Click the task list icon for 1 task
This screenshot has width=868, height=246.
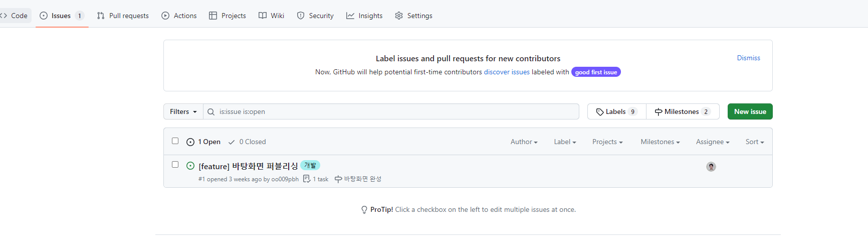click(307, 179)
